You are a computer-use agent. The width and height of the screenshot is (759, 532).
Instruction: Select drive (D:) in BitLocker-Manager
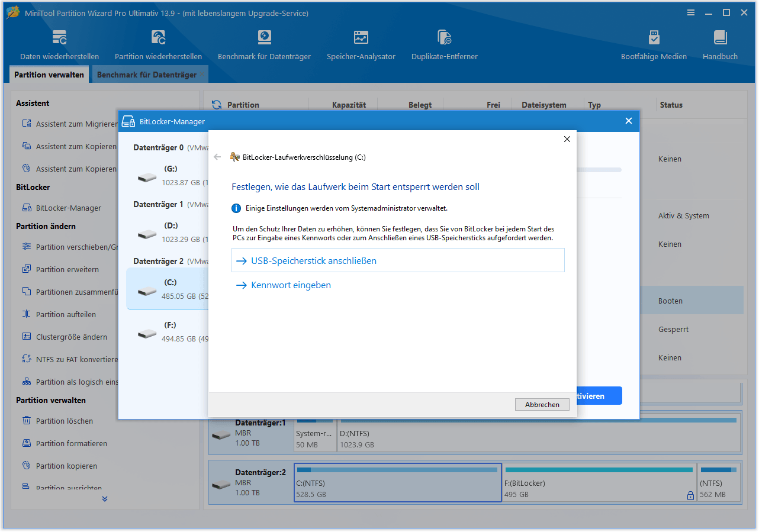tap(168, 233)
